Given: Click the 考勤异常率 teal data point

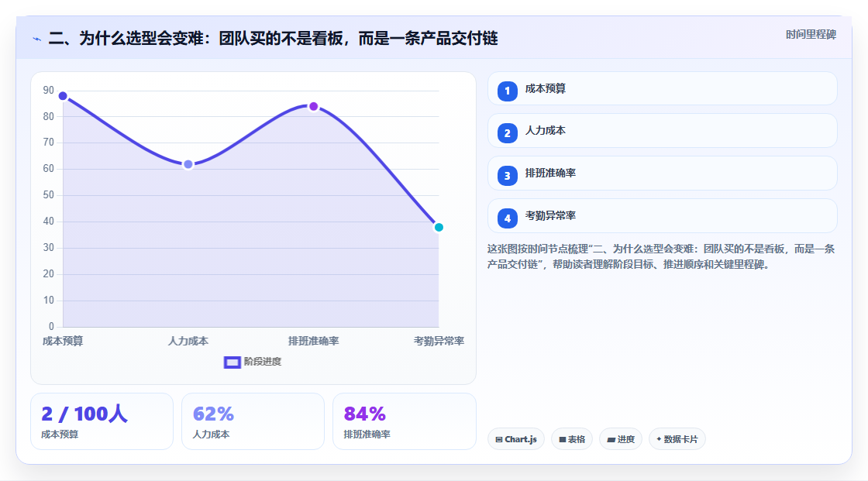Looking at the screenshot, I should [439, 228].
